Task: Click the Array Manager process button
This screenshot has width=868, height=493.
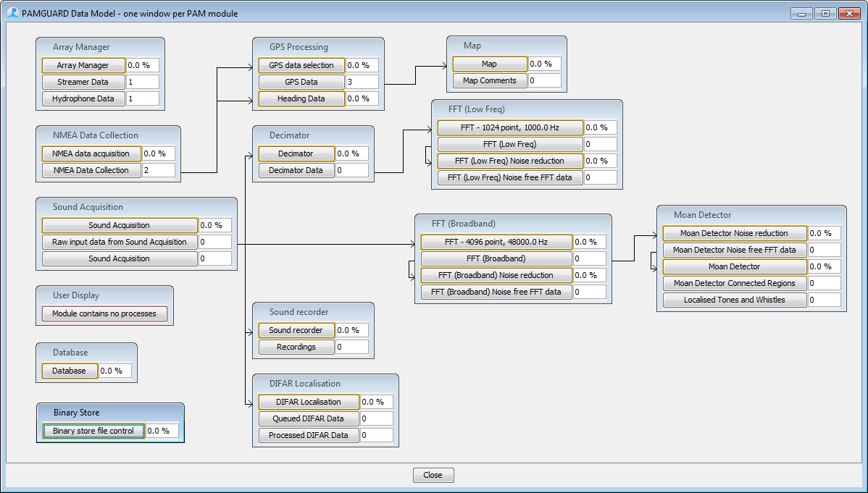Action: [83, 65]
